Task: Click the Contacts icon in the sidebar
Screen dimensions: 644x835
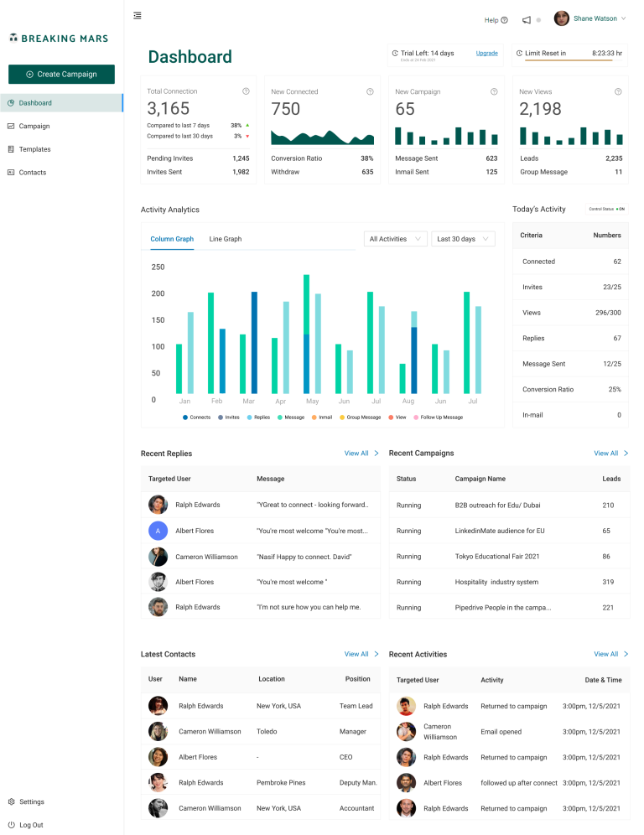Action: click(x=11, y=173)
